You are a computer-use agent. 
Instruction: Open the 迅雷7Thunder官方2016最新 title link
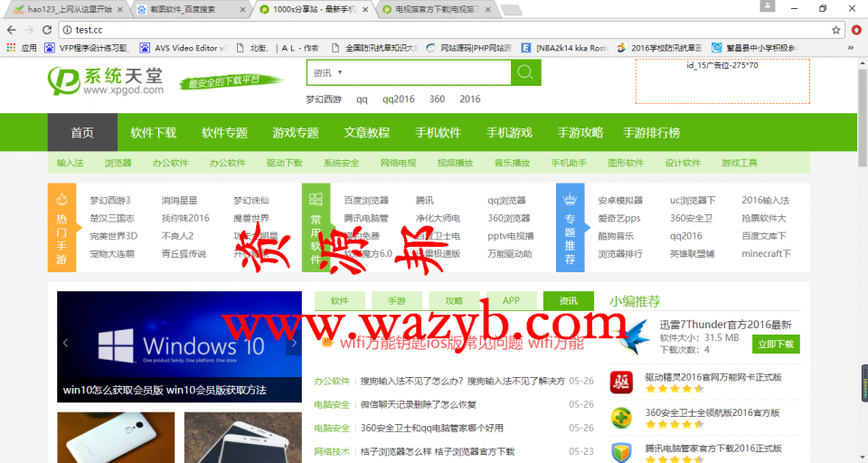tap(725, 325)
